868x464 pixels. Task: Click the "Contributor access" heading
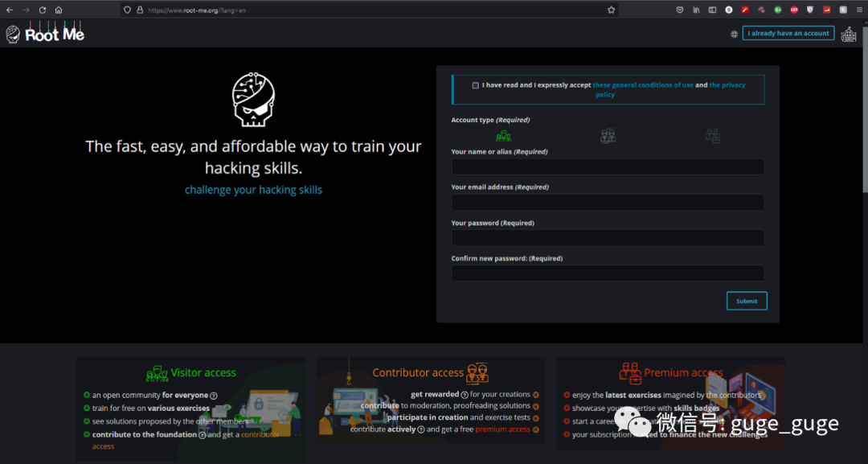[x=418, y=372]
